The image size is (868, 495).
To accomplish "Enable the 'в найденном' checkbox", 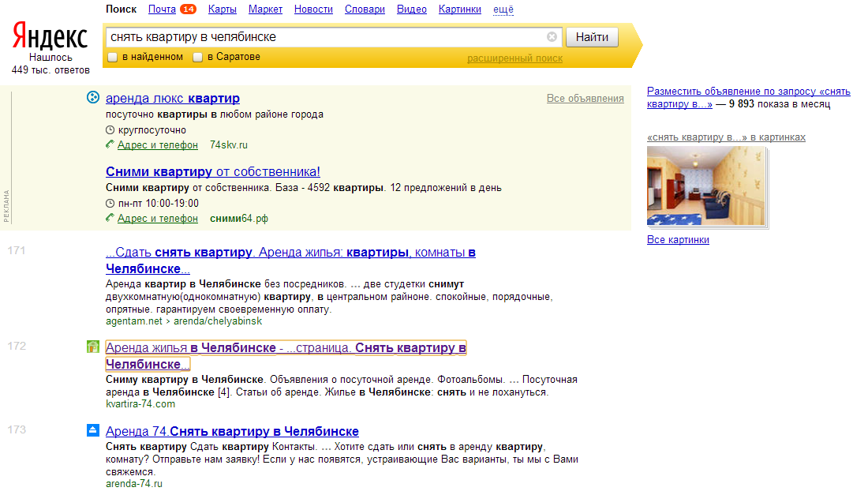I will (x=113, y=57).
